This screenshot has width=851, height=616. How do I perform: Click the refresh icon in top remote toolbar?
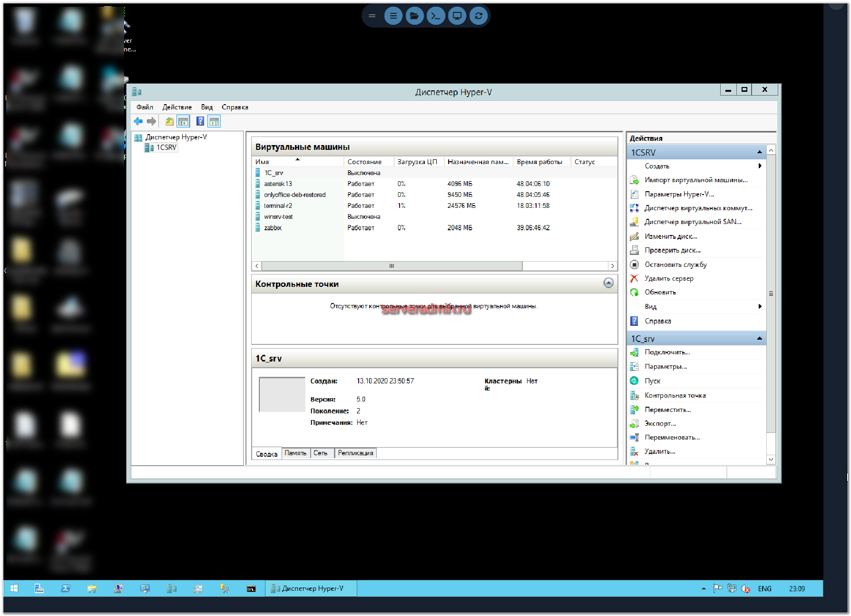tap(478, 16)
